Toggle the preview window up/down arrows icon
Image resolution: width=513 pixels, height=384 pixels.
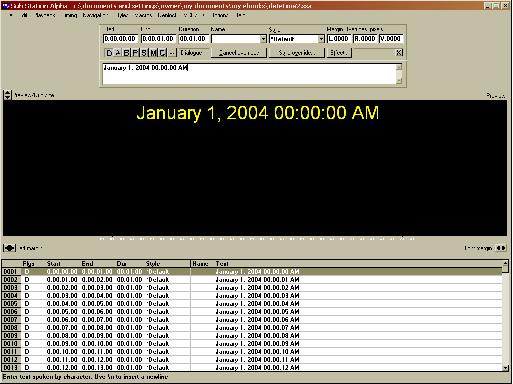coord(7,95)
